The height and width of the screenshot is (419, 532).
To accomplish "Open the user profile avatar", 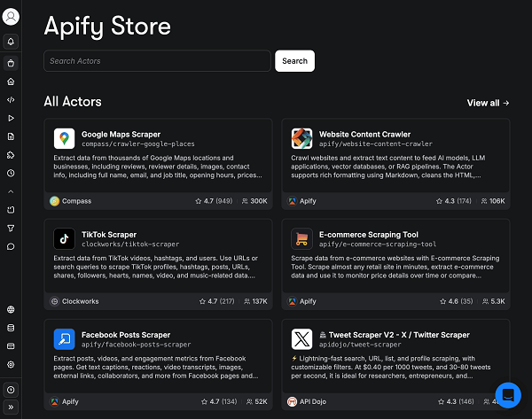I will point(11,16).
